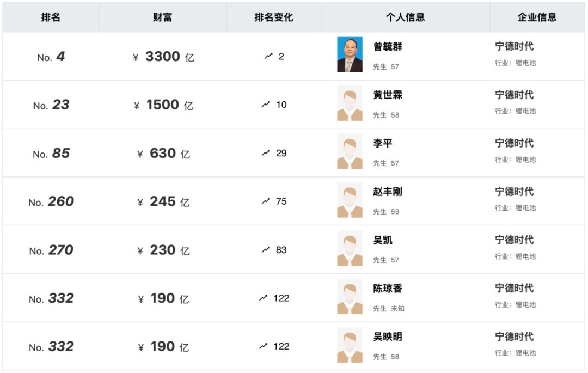Click 吴映明's avatar icon
This screenshot has width=588, height=373.
(x=350, y=345)
